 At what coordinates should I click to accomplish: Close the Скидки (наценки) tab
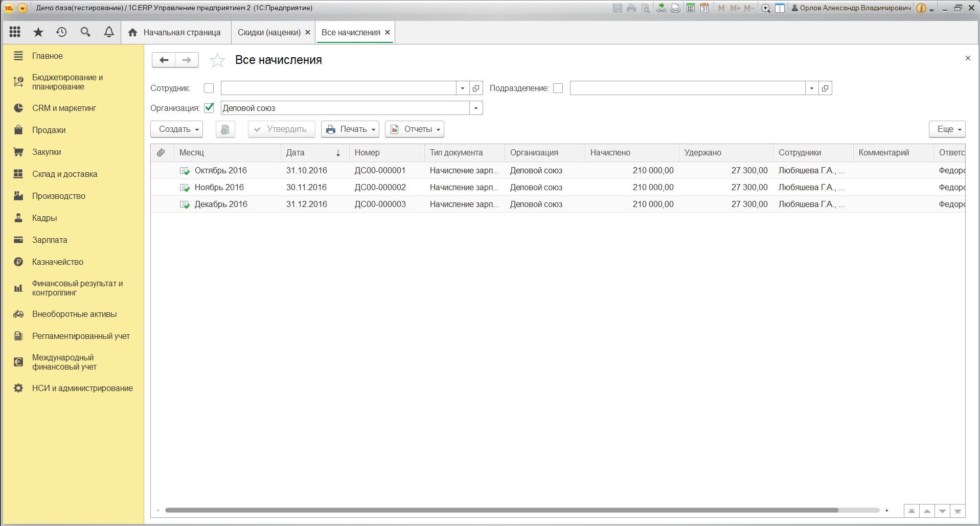pyautogui.click(x=308, y=32)
